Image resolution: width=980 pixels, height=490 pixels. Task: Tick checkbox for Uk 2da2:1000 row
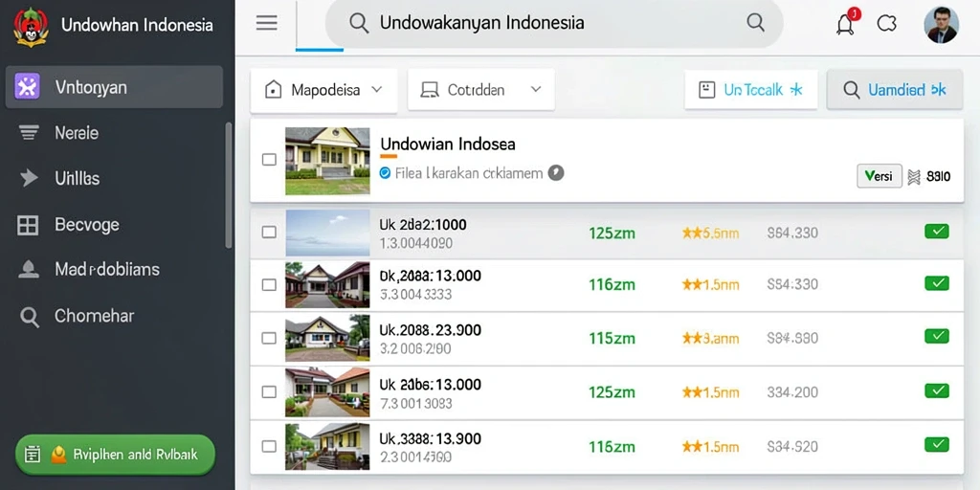pyautogui.click(x=269, y=232)
